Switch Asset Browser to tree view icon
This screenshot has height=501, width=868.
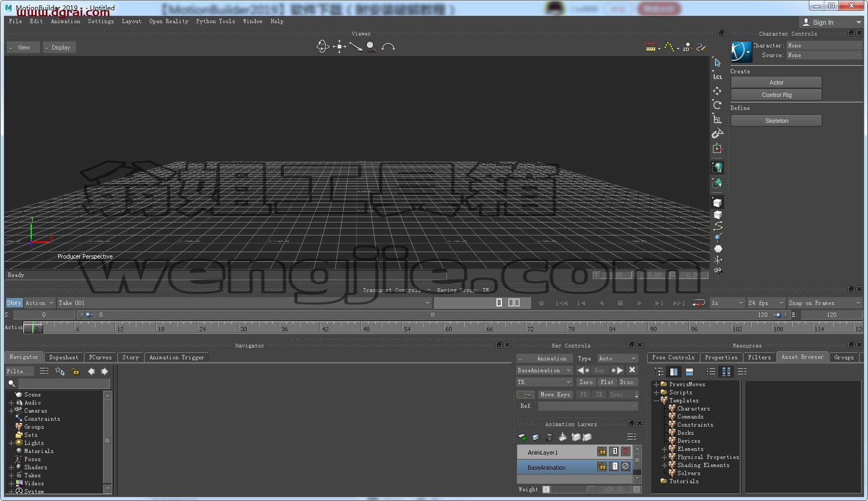coord(659,372)
